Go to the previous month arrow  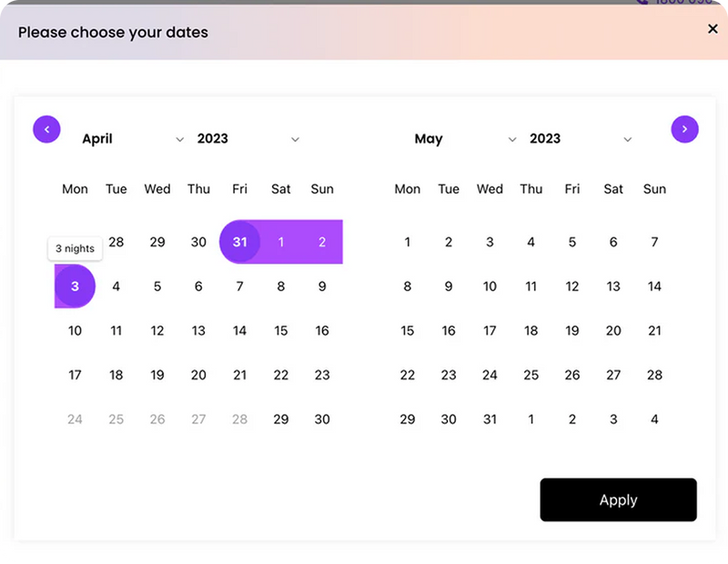click(x=46, y=129)
